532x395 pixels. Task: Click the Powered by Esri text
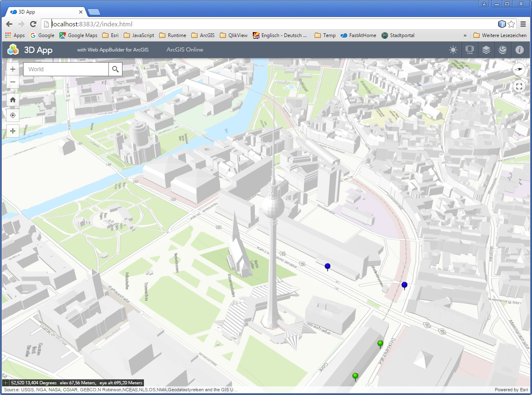511,390
